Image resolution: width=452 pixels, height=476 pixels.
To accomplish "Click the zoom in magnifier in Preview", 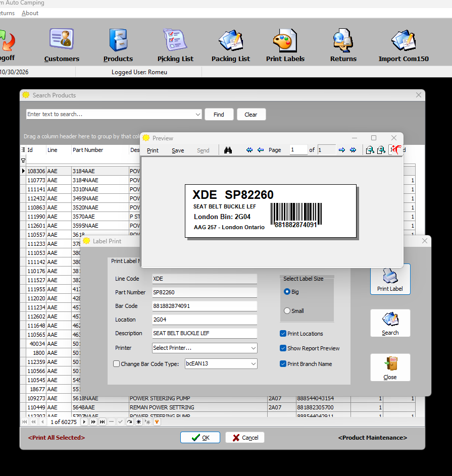I will (x=381, y=149).
